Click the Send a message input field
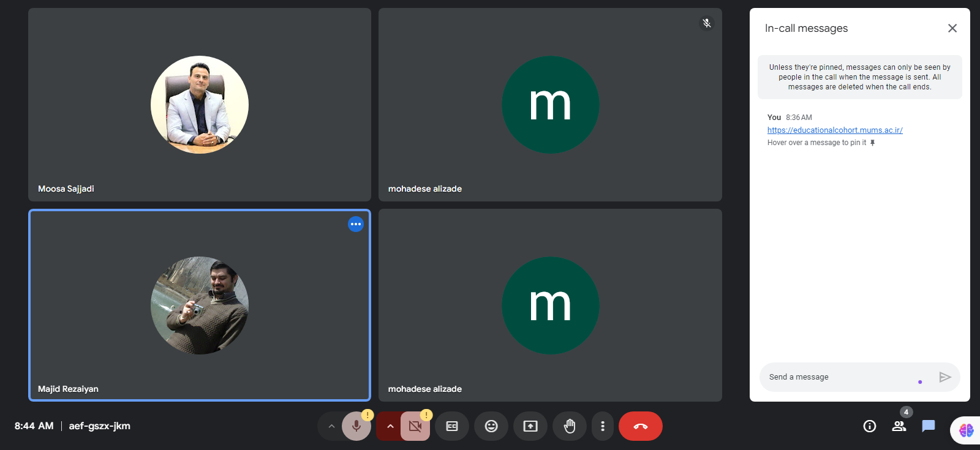This screenshot has height=450, width=980. coord(839,377)
